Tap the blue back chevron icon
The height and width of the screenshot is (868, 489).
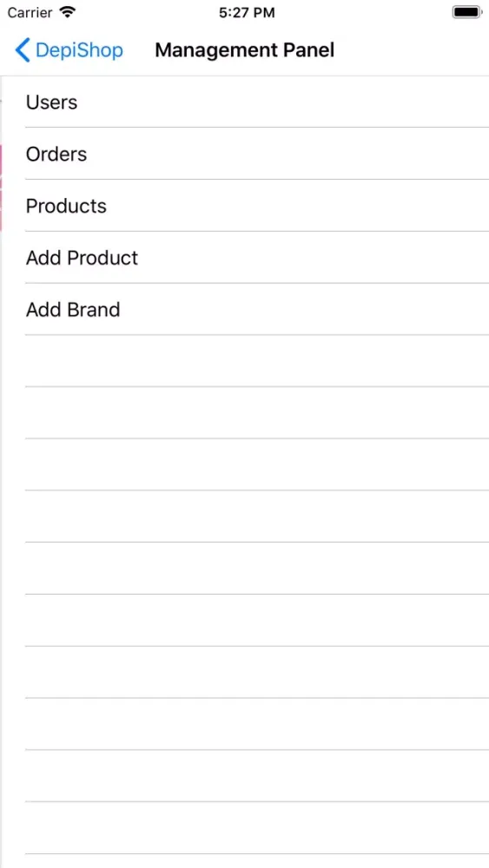(x=23, y=50)
